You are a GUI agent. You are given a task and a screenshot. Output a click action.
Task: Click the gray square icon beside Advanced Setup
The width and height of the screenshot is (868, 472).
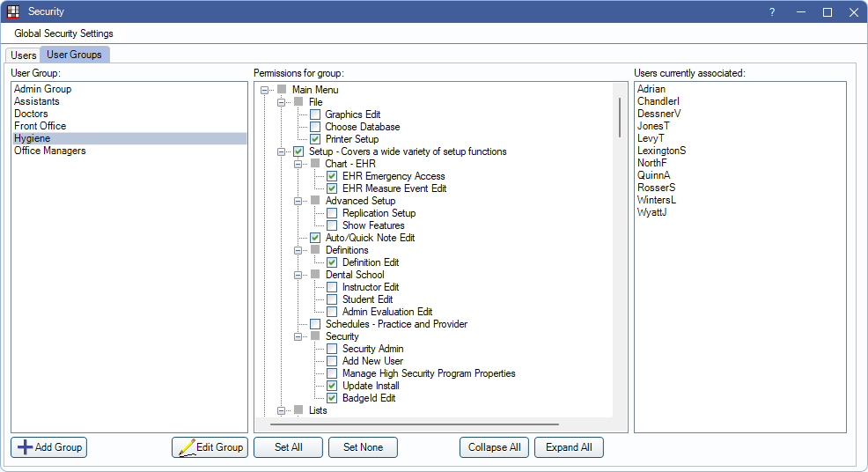click(x=315, y=201)
